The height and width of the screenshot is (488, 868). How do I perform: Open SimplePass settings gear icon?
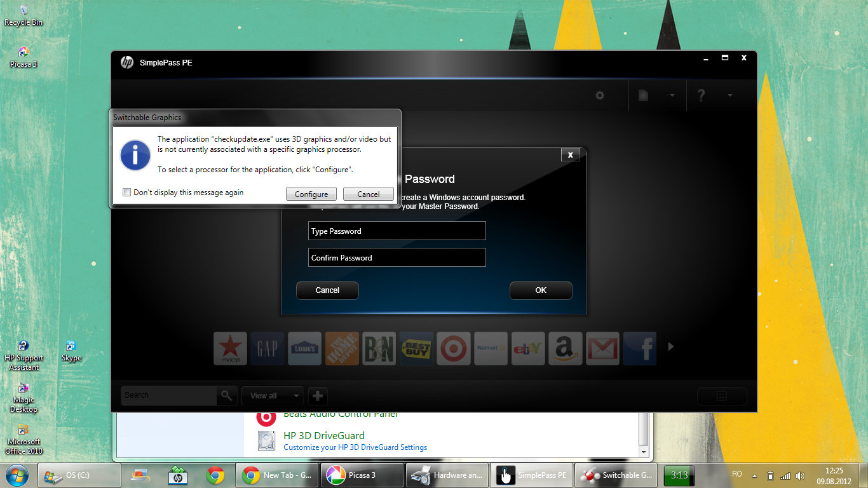600,95
